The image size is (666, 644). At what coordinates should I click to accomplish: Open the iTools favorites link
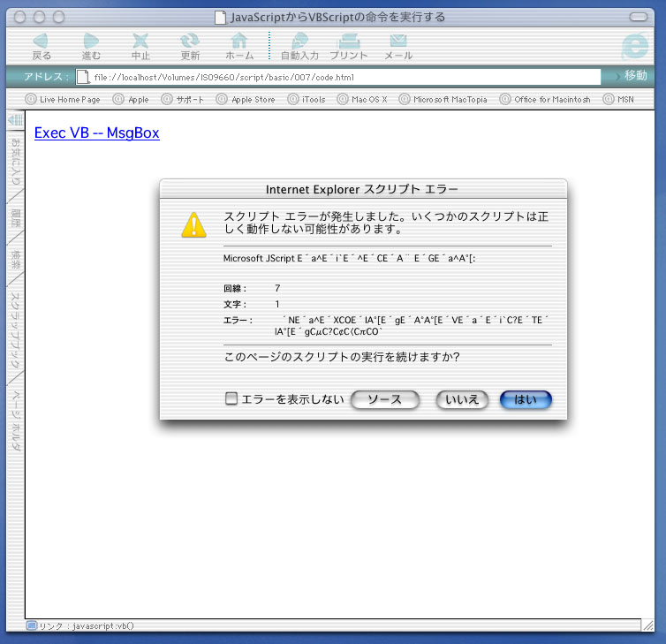307,100
